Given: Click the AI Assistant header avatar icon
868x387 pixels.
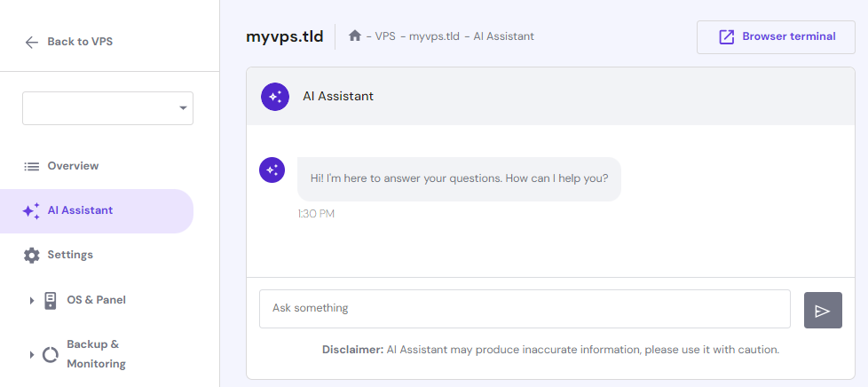Looking at the screenshot, I should [275, 97].
